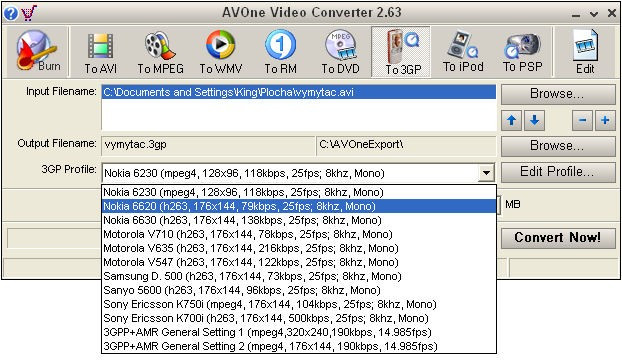Select the vymytac.avi input file row
This screenshot has width=622, height=360.
(x=299, y=92)
